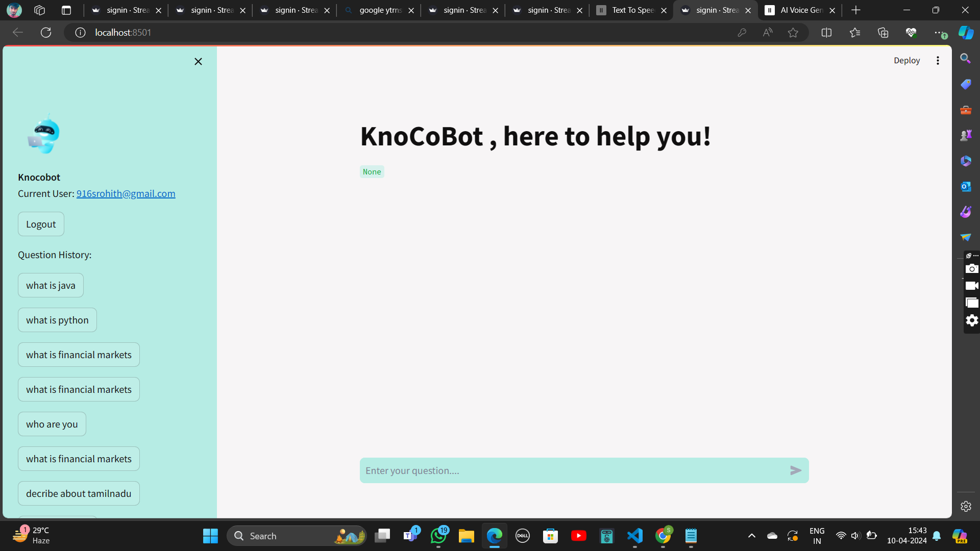Click the 'Enter your question' input field
This screenshot has width=980, height=551.
tap(572, 470)
